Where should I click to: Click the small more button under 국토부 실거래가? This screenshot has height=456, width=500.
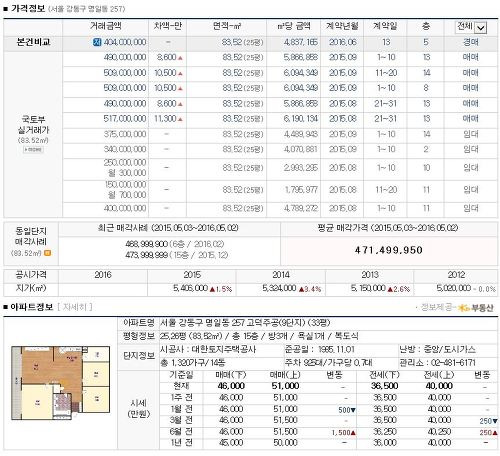[x=33, y=150]
